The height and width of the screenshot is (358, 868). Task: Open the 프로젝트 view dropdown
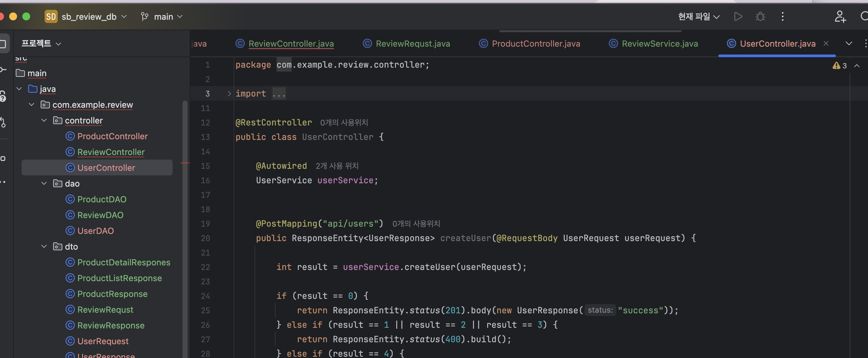click(41, 44)
